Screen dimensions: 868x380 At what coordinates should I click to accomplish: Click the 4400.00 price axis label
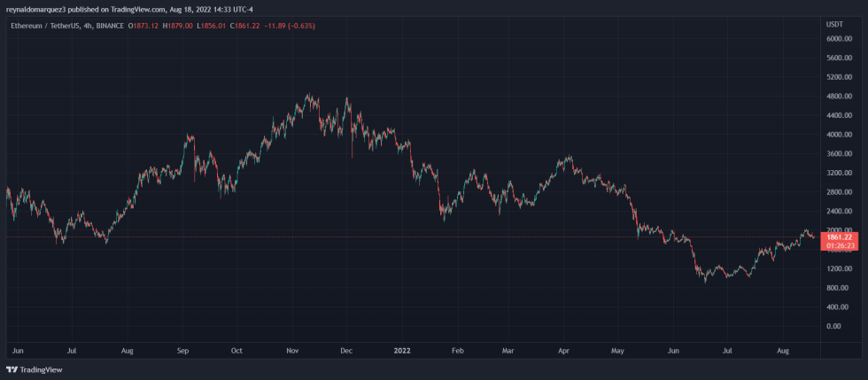(x=840, y=115)
